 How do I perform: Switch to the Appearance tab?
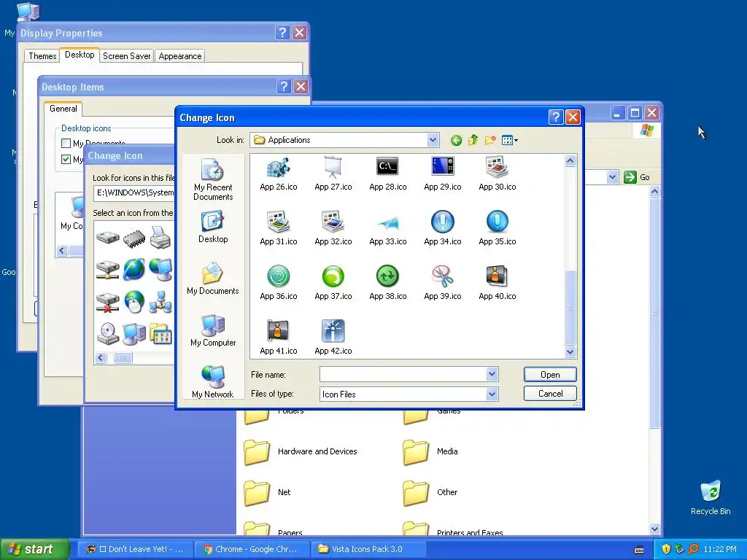tap(180, 56)
